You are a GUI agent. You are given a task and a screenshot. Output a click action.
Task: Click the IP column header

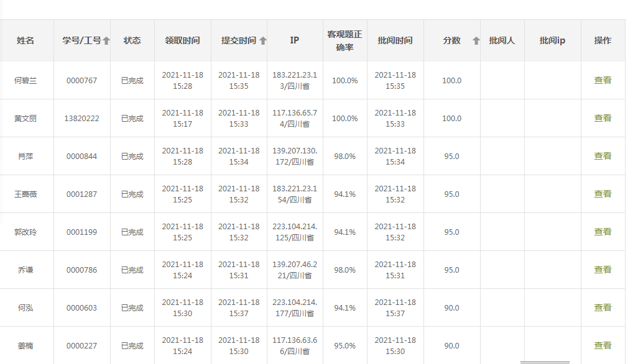point(295,40)
